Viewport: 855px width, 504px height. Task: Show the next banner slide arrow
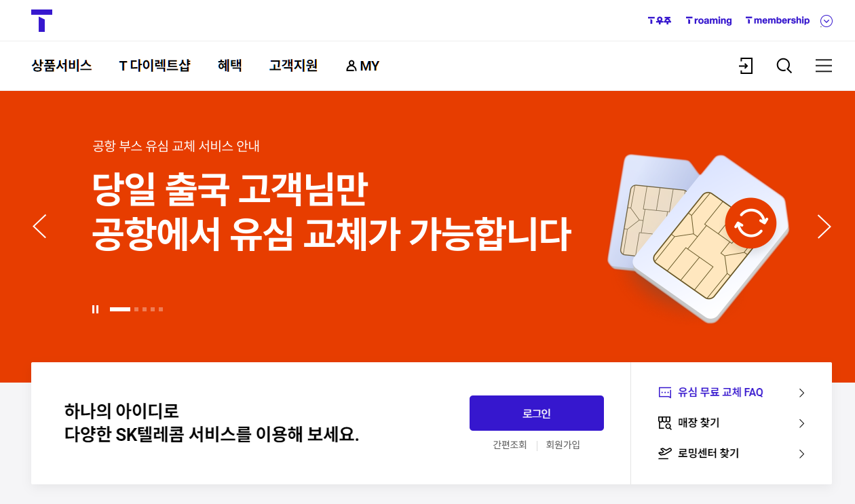coord(824,227)
